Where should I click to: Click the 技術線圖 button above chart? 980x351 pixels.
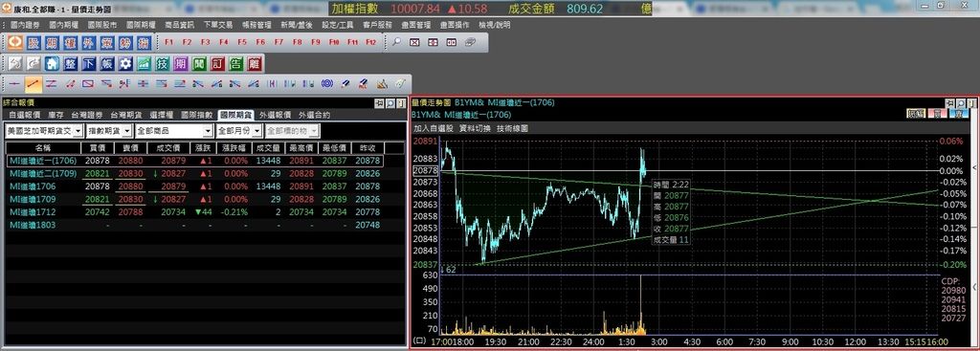(x=512, y=127)
